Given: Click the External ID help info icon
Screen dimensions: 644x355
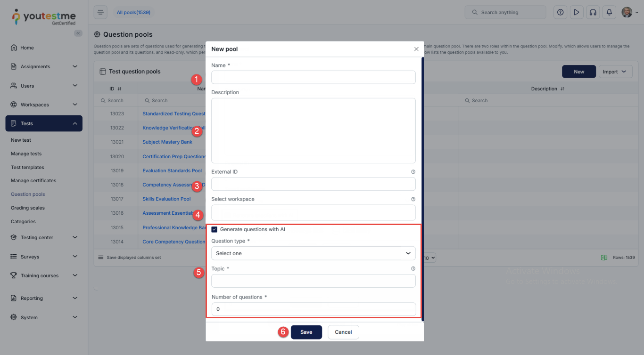Looking at the screenshot, I should pyautogui.click(x=413, y=172).
